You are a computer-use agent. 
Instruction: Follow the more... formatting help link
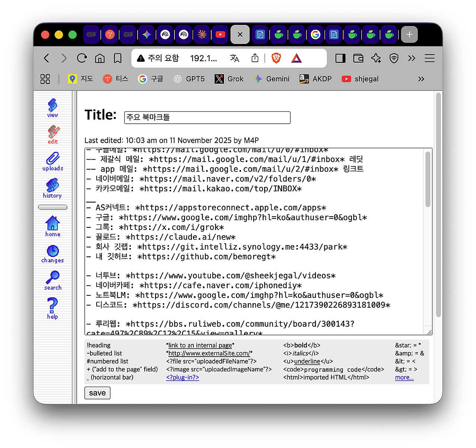[404, 377]
